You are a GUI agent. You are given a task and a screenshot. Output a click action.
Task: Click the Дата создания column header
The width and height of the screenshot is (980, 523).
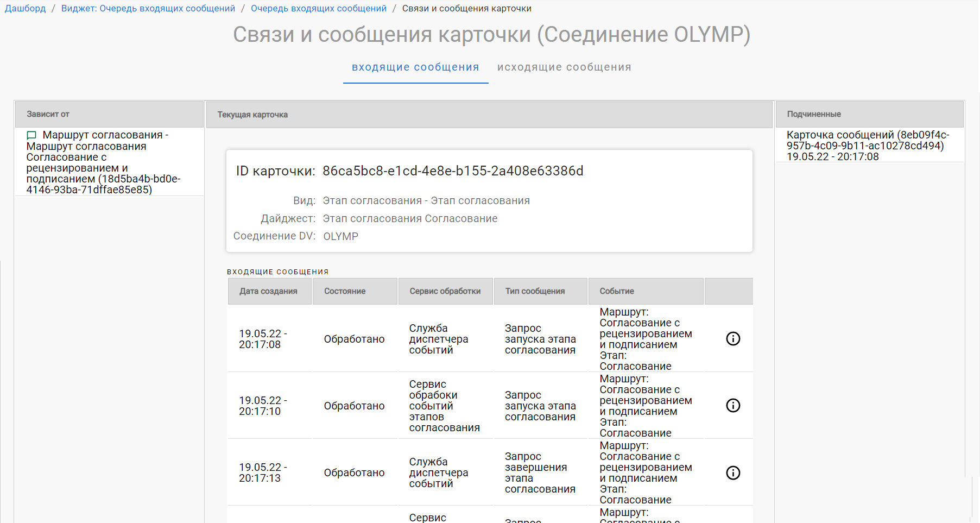tap(268, 291)
